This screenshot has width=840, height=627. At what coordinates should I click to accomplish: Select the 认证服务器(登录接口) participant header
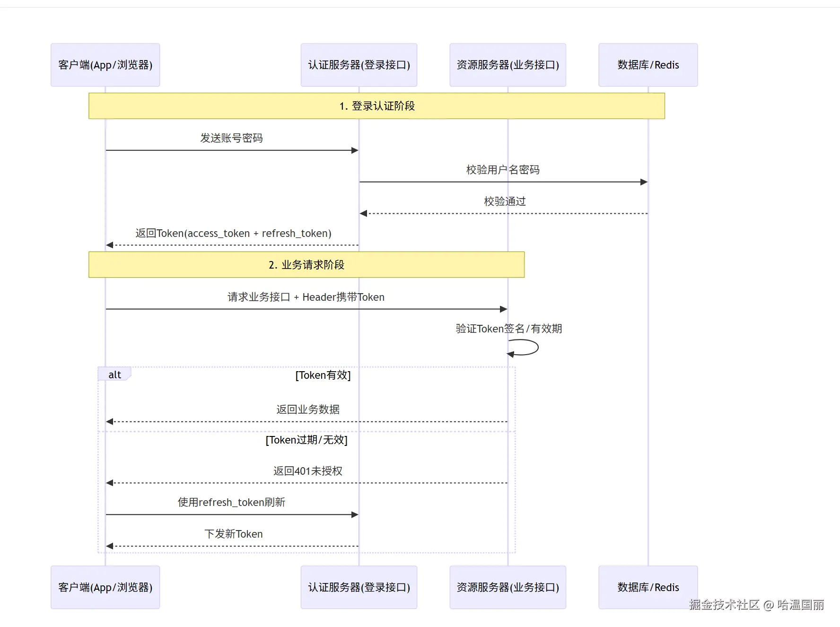tap(359, 65)
